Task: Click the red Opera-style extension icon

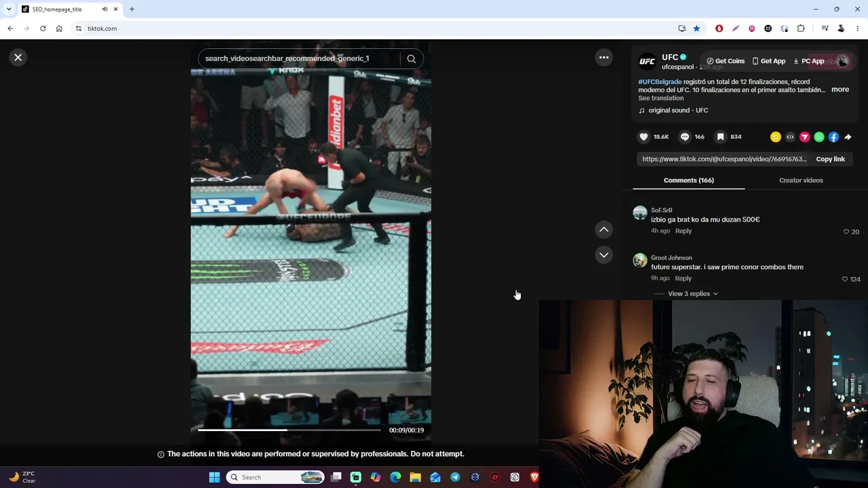Action: [x=719, y=28]
